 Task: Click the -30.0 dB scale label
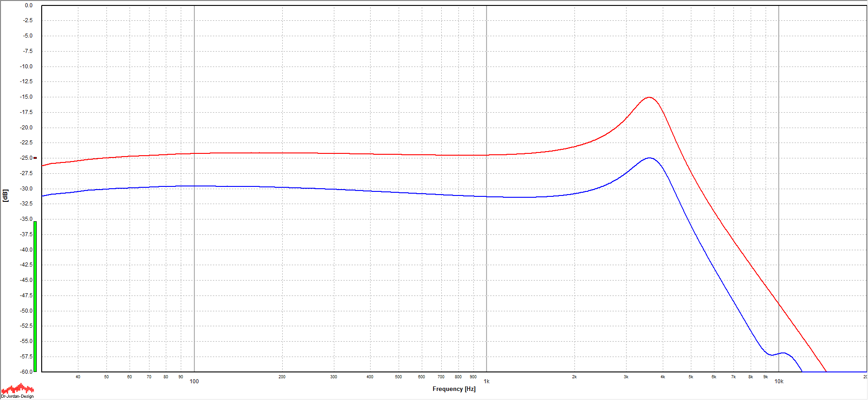[x=26, y=189]
